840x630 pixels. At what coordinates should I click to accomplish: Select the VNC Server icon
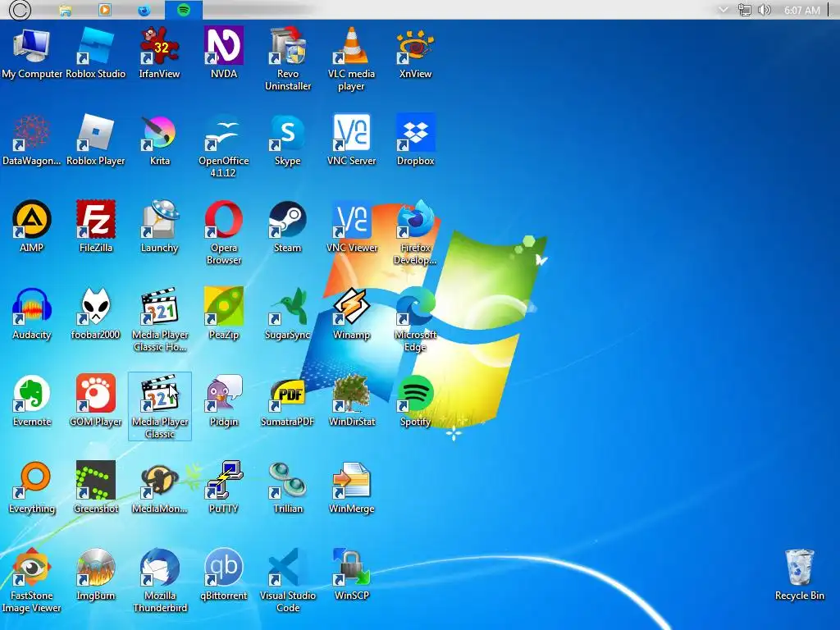click(x=351, y=139)
